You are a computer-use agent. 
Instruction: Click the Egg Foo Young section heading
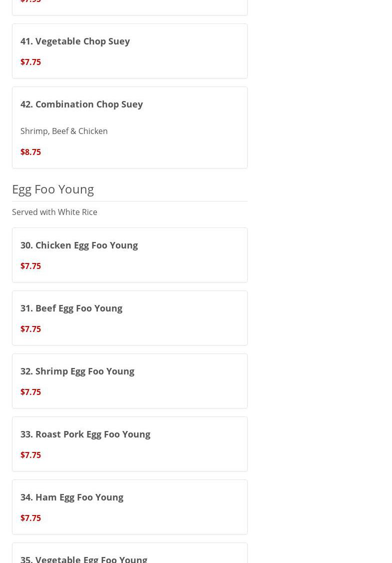(53, 189)
